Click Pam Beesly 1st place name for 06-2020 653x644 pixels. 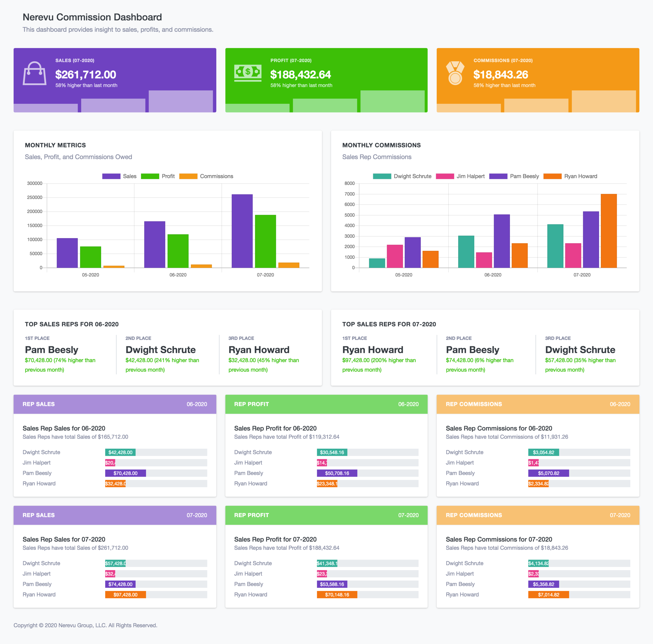tap(51, 350)
